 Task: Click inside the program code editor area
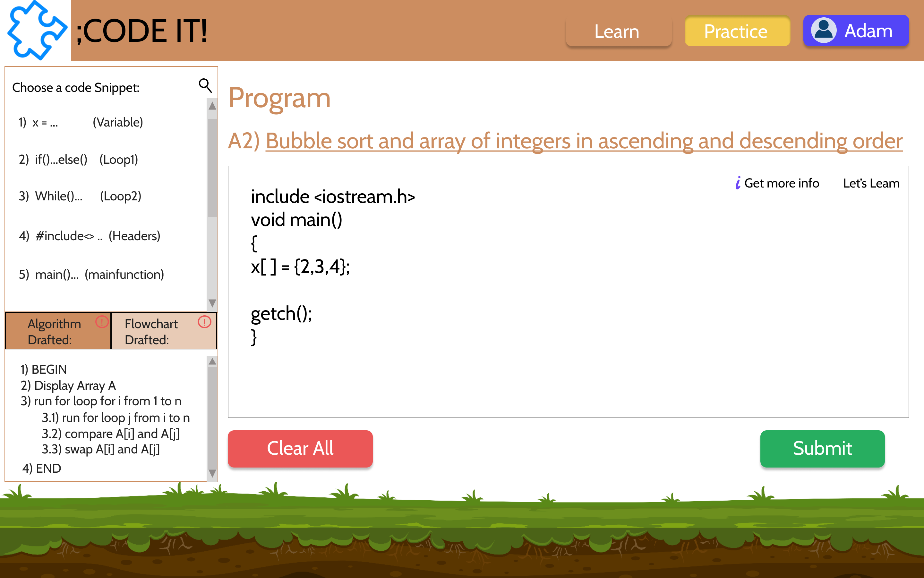click(568, 292)
